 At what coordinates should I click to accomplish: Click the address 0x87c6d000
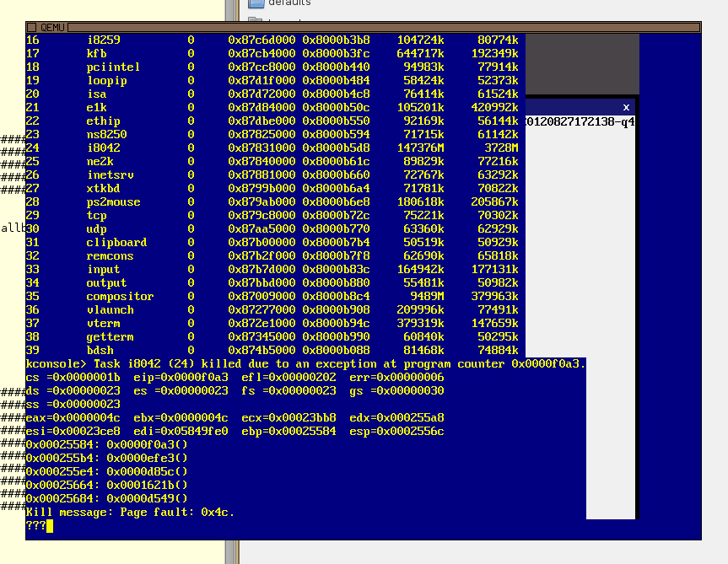click(x=262, y=40)
